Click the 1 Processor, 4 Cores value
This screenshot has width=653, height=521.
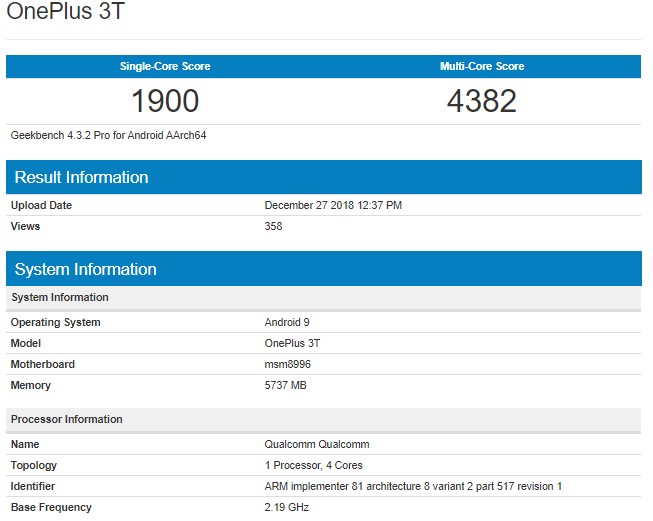(x=314, y=465)
